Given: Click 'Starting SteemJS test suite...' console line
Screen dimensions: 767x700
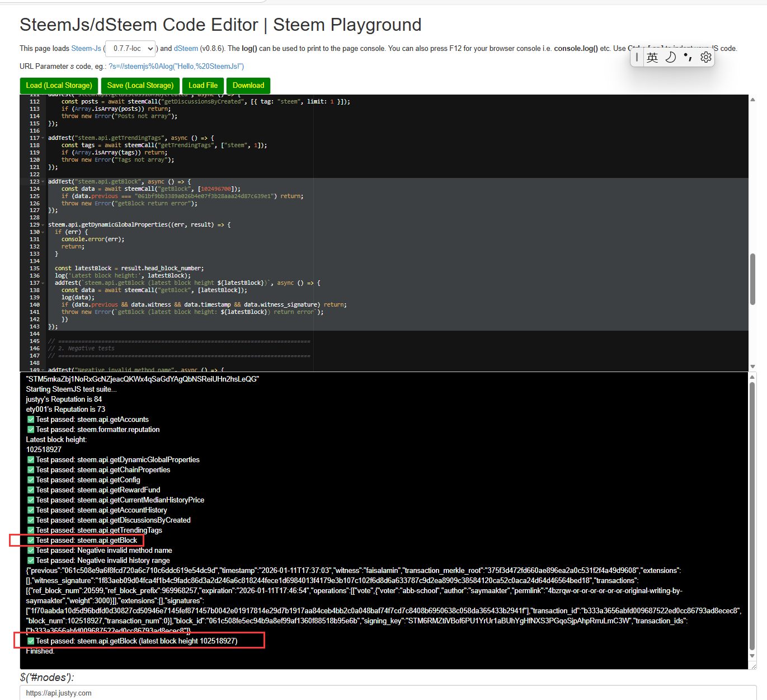Looking at the screenshot, I should (71, 389).
